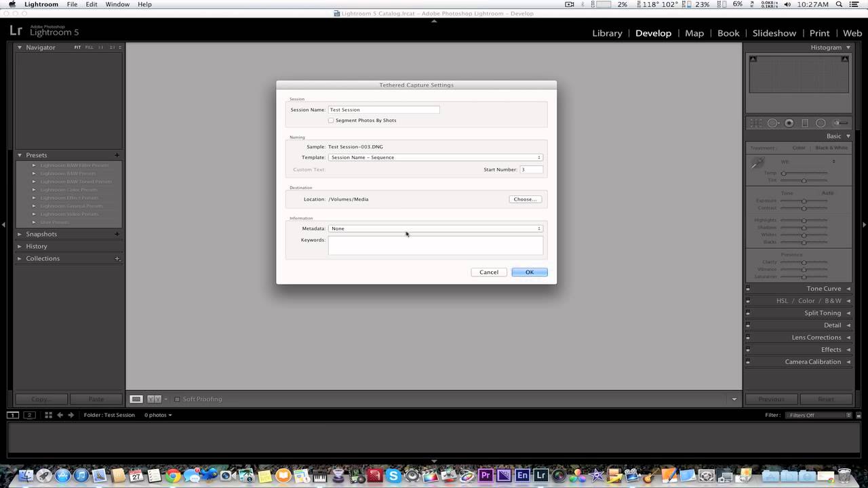Collapse the Histogram panel

(x=848, y=47)
